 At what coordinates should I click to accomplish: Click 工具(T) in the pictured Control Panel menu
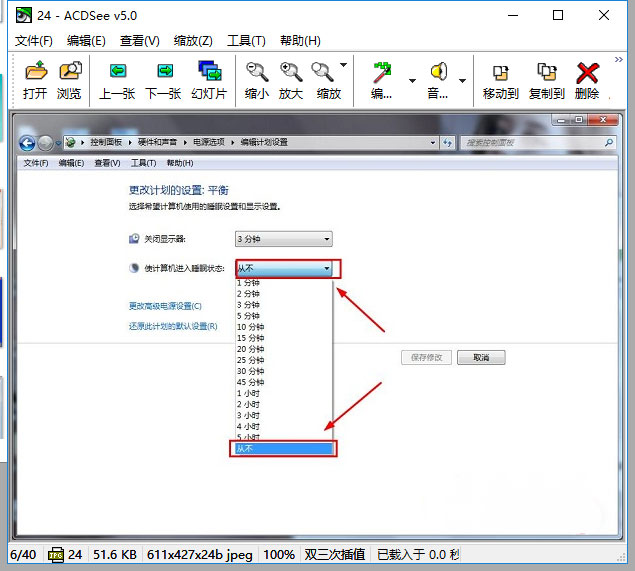coord(143,163)
